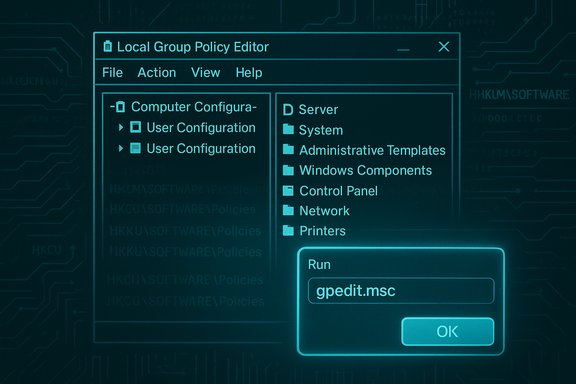Close the Local Group Policy Editor window
576x384 pixels.
tap(444, 47)
